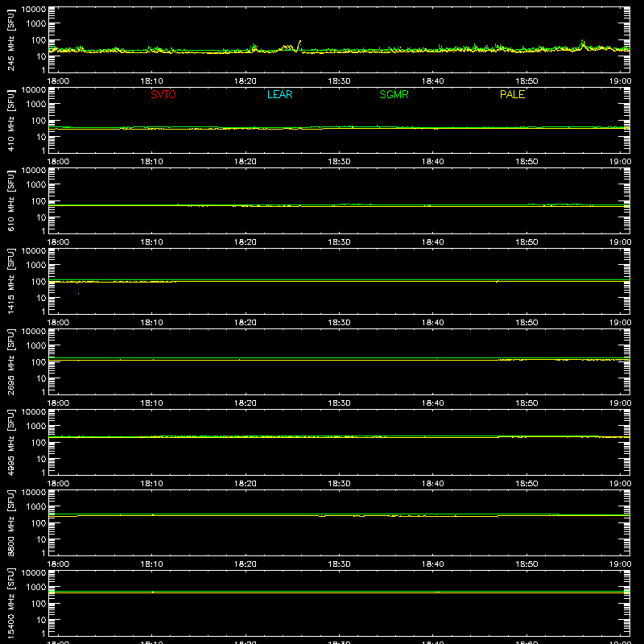Click 18:40 label under the 1415 MHz plot
The width and height of the screenshot is (644, 644).
pyautogui.click(x=432, y=323)
